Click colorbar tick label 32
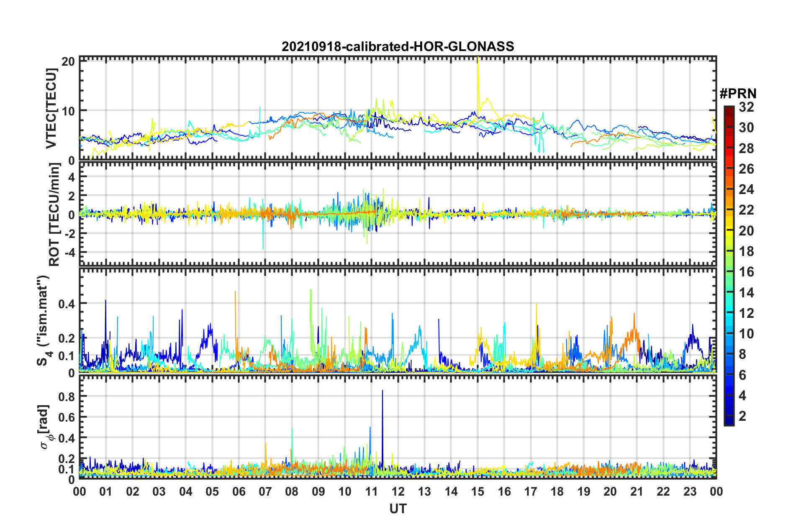Screen dimensions: 796x532 point(746,107)
